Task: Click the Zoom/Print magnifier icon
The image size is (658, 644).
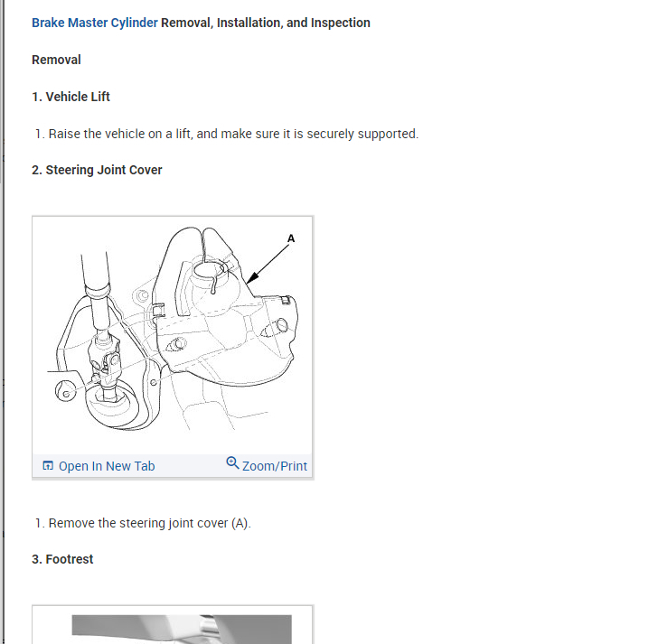Action: [x=232, y=462]
